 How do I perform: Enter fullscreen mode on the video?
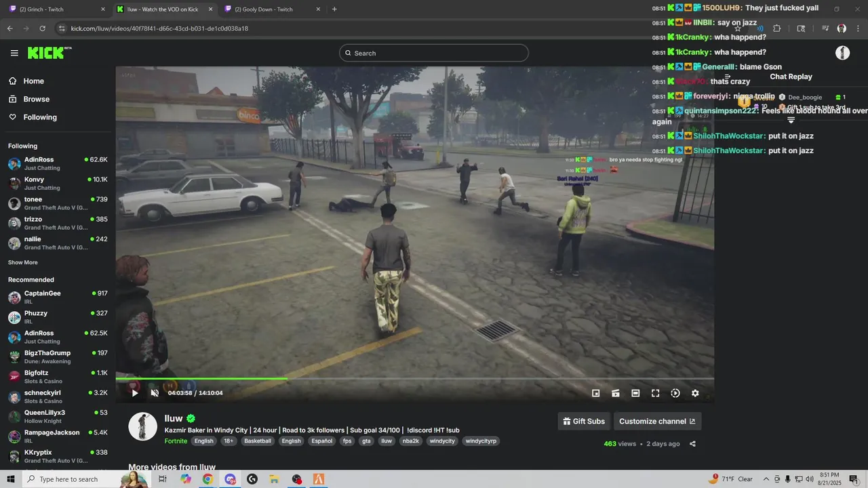point(656,393)
